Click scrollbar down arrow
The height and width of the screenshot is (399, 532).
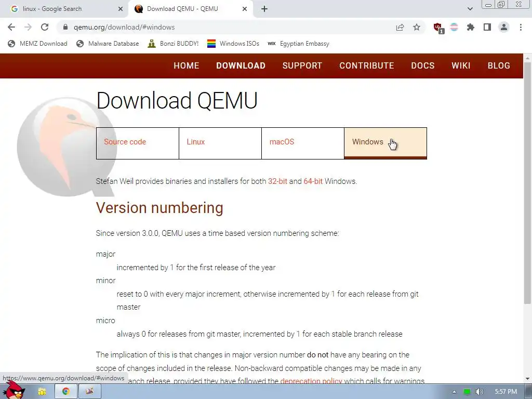[527, 379]
